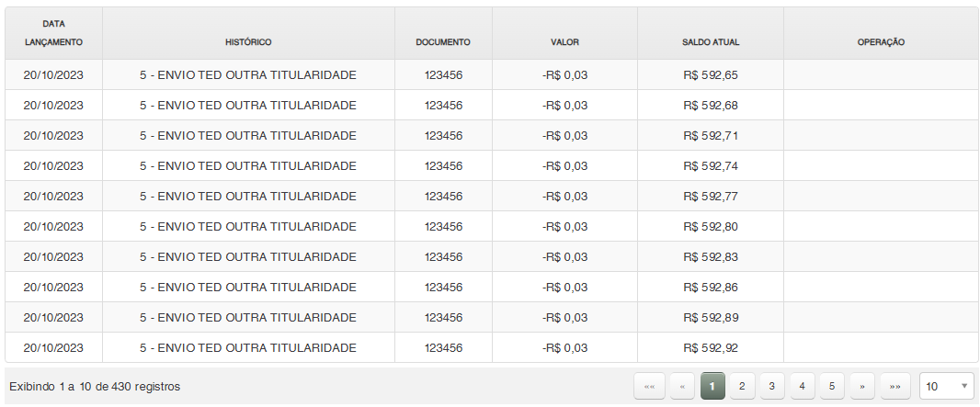Open page 5 of the records
980x407 pixels.
pos(831,387)
